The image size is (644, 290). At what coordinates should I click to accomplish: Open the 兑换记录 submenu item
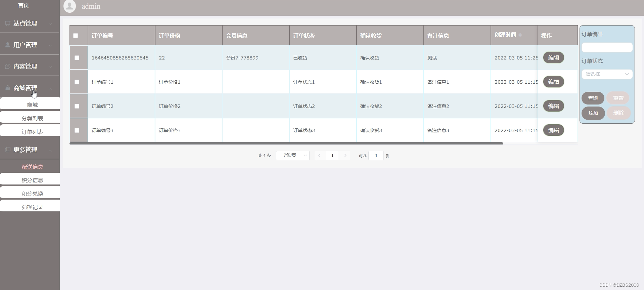coord(30,206)
